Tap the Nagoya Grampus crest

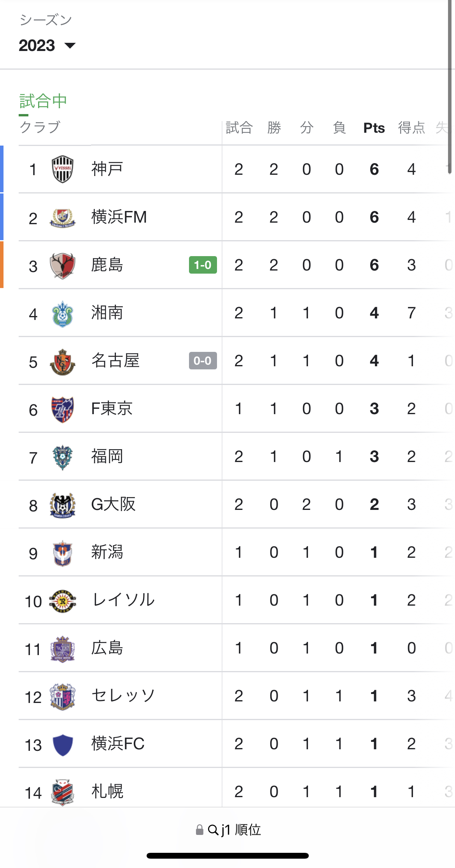pyautogui.click(x=62, y=361)
